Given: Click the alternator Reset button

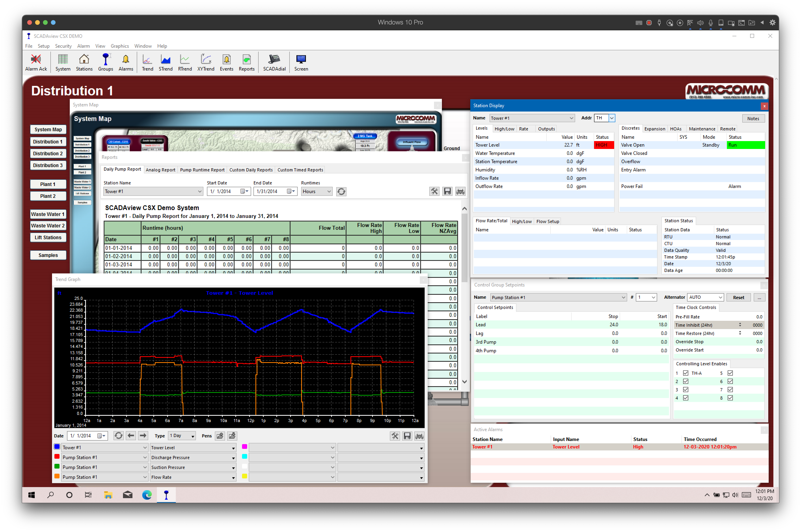Looking at the screenshot, I should 739,297.
